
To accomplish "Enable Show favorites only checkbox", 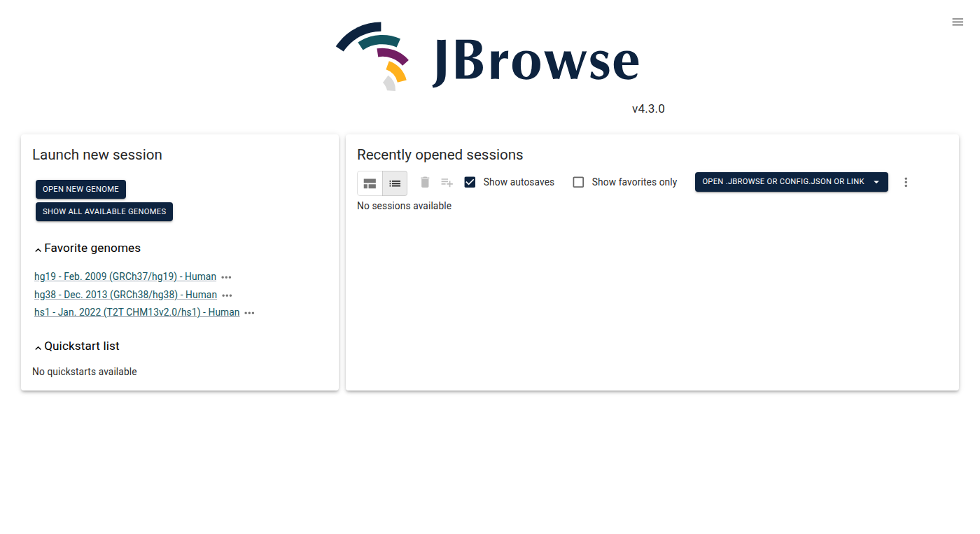I will tap(578, 182).
